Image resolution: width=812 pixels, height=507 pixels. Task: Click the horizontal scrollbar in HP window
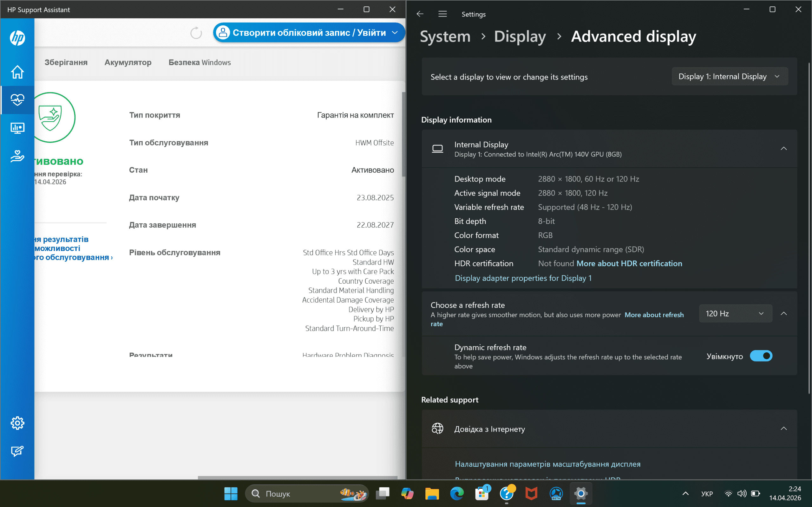point(297,477)
